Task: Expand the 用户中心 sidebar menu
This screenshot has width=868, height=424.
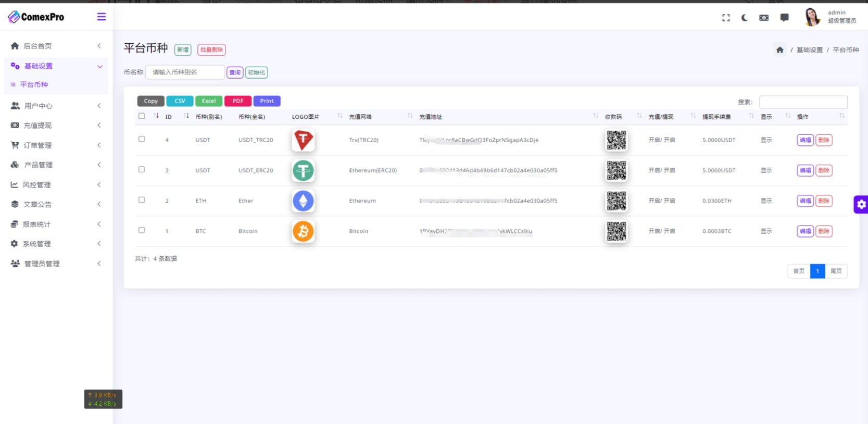Action: tap(56, 106)
